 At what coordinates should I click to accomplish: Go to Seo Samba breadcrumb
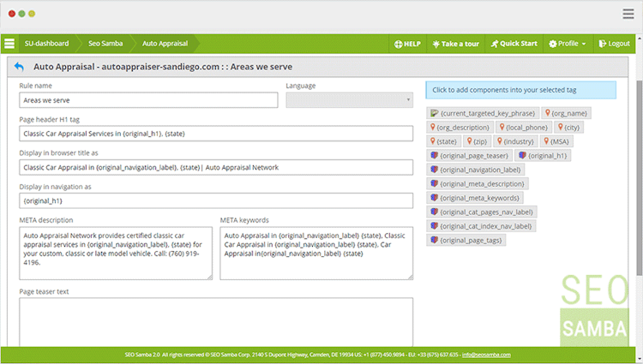point(105,44)
